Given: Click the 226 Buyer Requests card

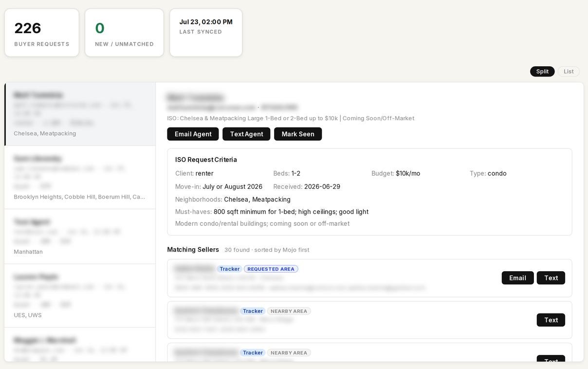Looking at the screenshot, I should [42, 33].
